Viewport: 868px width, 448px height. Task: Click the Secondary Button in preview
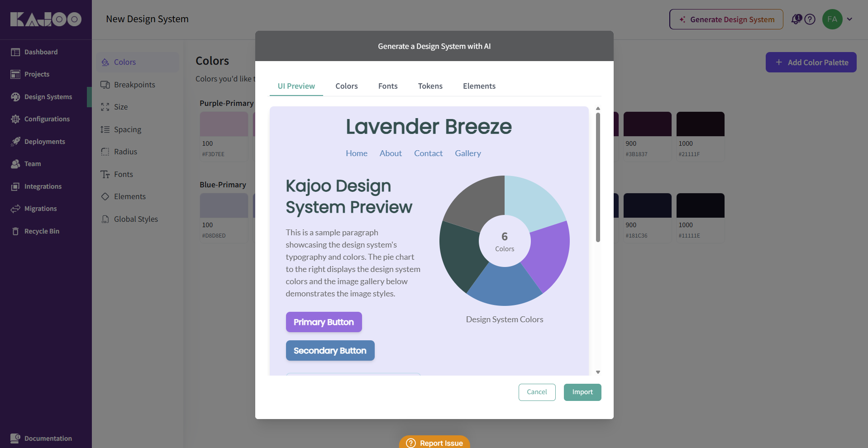(x=330, y=350)
